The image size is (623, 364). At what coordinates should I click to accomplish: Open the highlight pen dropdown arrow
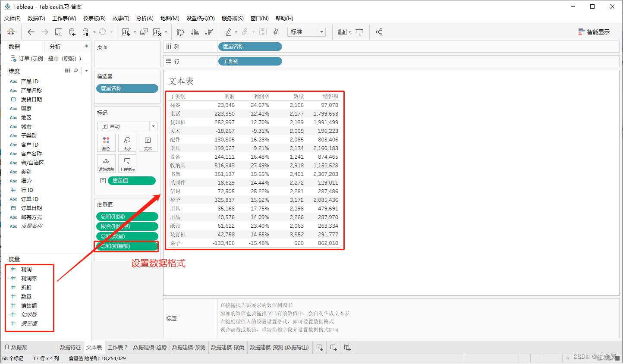point(236,32)
